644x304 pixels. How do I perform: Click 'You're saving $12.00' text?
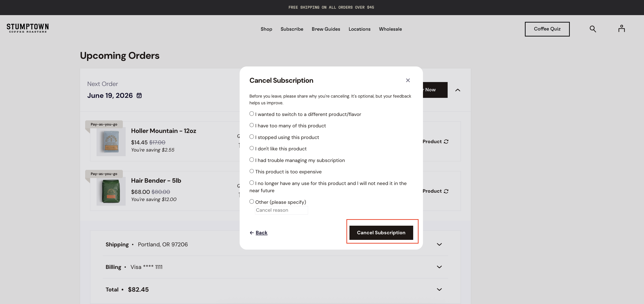click(154, 199)
